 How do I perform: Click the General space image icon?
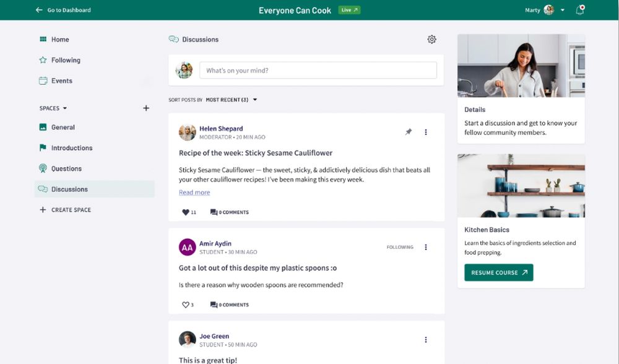(x=43, y=127)
